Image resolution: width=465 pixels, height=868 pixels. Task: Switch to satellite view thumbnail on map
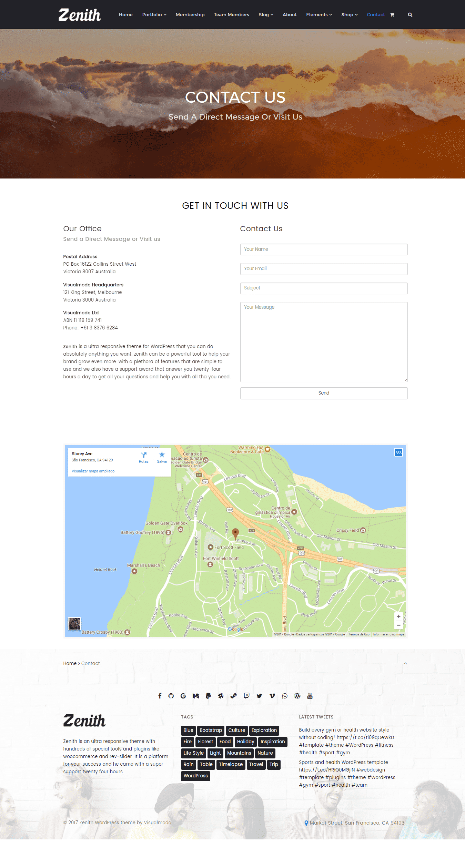pyautogui.click(x=74, y=624)
